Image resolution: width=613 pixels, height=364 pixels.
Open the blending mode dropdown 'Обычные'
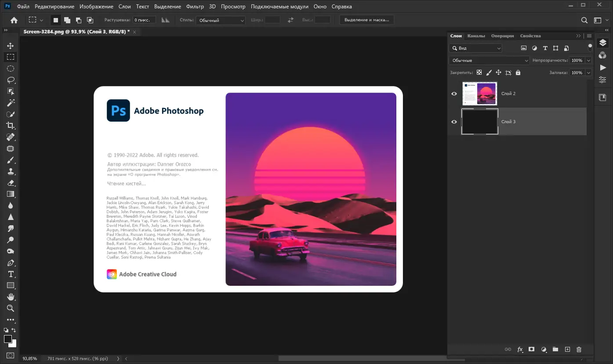pos(489,60)
